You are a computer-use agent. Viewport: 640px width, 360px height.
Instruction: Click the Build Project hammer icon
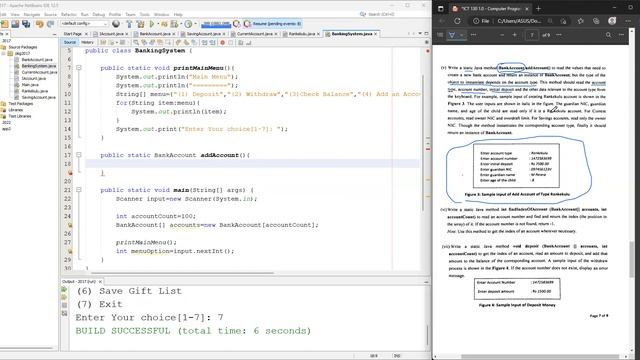point(129,24)
